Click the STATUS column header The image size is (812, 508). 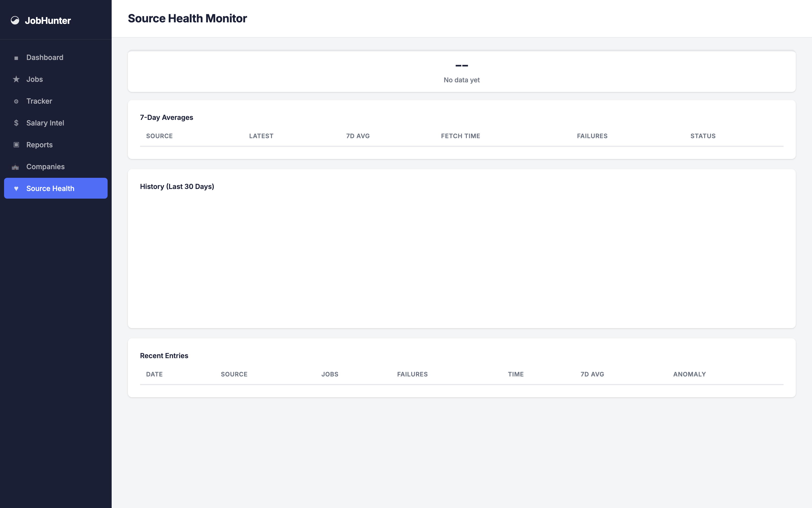tap(703, 136)
